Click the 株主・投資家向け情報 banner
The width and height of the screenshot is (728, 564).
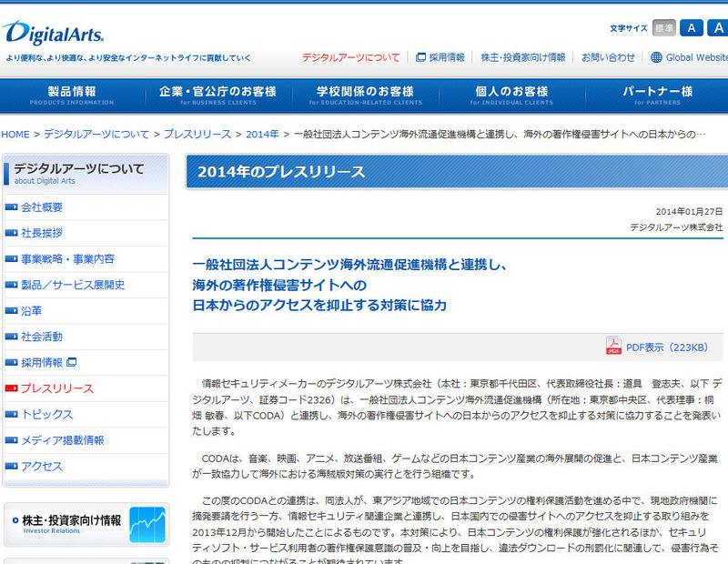point(86,524)
